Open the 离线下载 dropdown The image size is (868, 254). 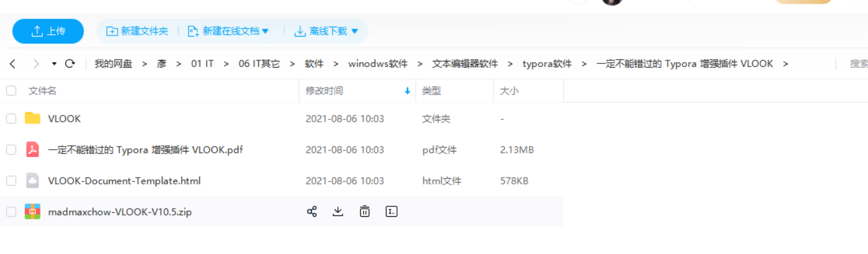pyautogui.click(x=326, y=31)
